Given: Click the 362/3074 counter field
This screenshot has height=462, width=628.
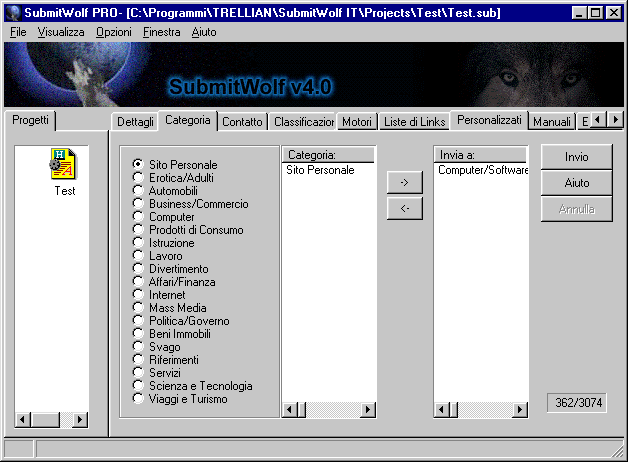Looking at the screenshot, I should 577,402.
